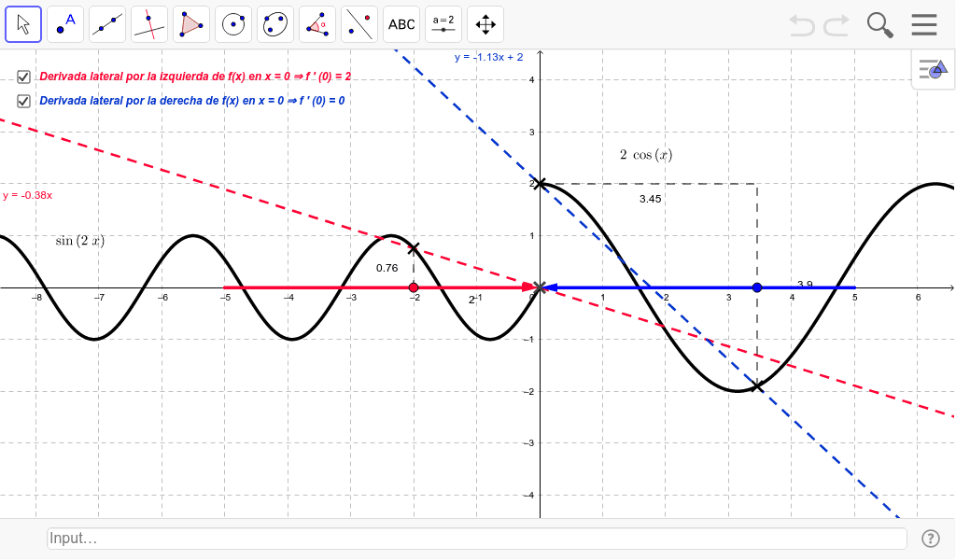This screenshot has height=560, width=956.
Task: Open the graphics view style bar
Action: tap(934, 69)
